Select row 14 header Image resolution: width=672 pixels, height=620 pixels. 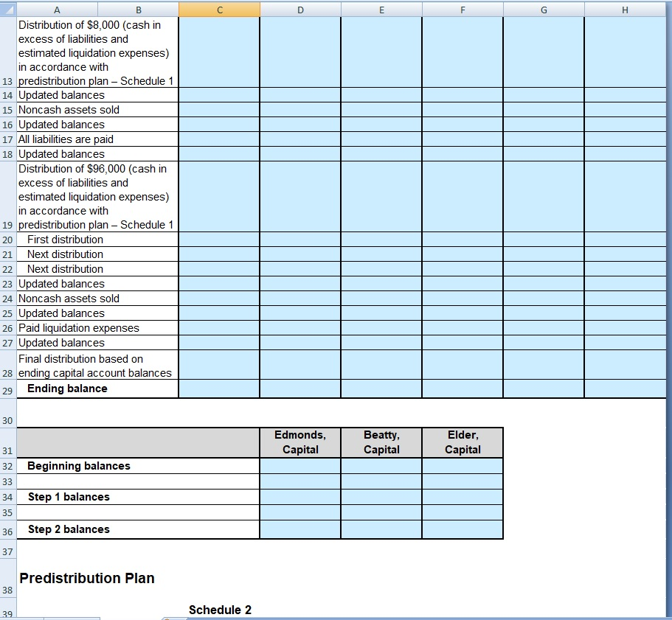[x=8, y=95]
